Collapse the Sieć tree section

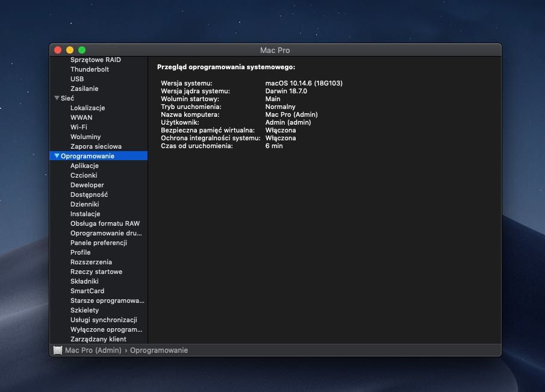57,98
